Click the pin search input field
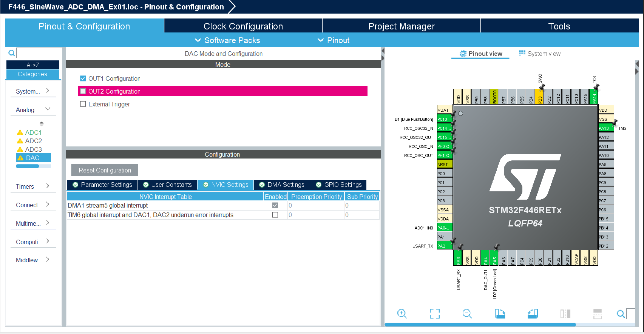The image size is (644, 334). [x=631, y=314]
